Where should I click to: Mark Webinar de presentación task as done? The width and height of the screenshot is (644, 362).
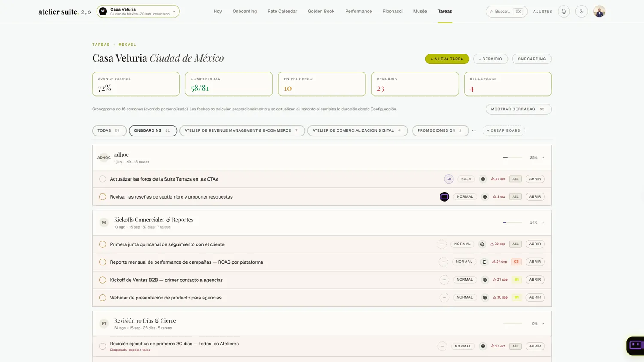coord(103,298)
